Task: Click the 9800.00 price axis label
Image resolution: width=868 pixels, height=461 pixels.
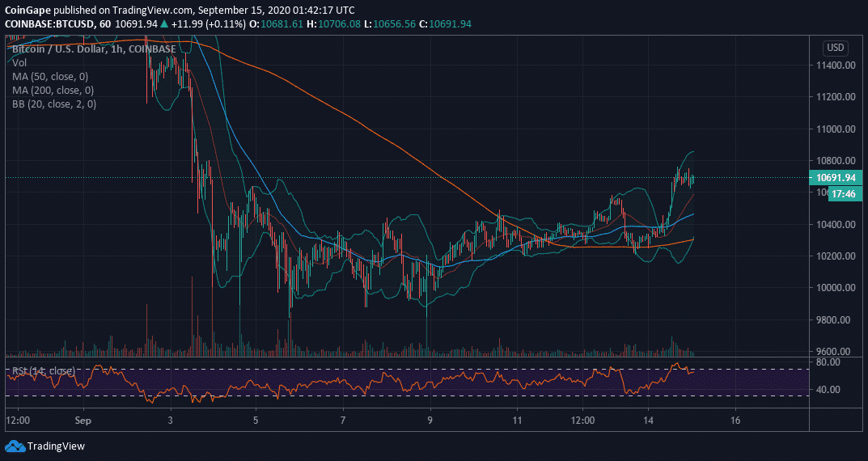Action: pyautogui.click(x=833, y=320)
